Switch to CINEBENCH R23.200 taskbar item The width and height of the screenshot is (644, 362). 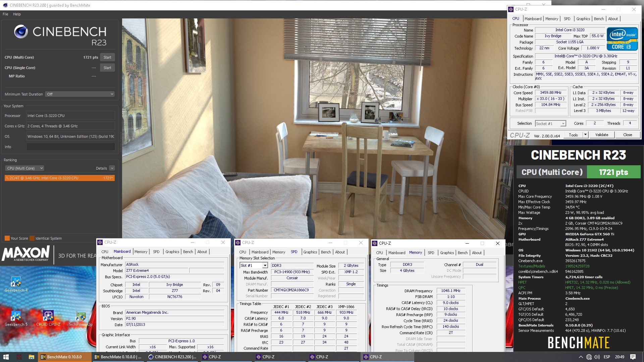tap(172, 357)
